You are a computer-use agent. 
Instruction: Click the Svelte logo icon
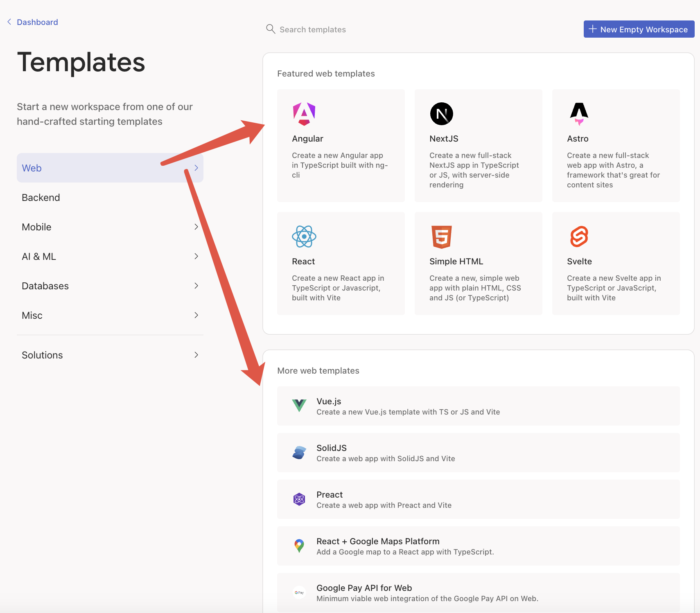tap(579, 237)
